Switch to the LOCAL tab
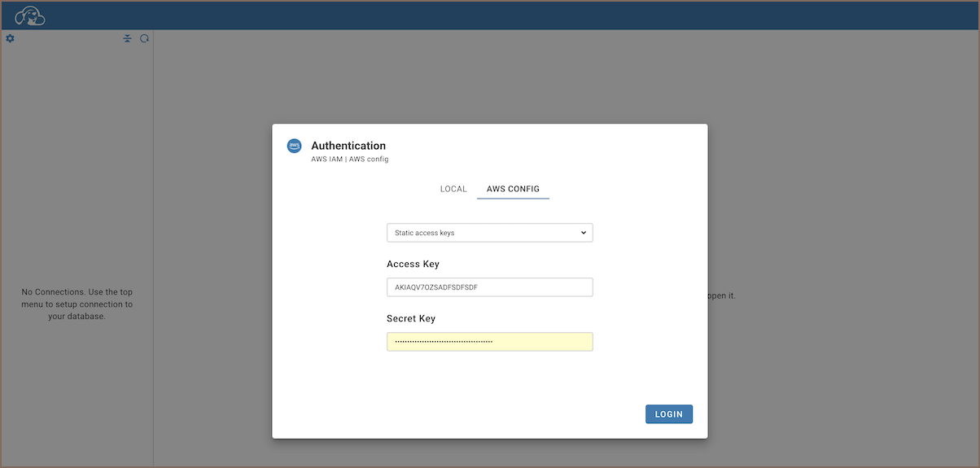This screenshot has height=468, width=980. [x=453, y=189]
